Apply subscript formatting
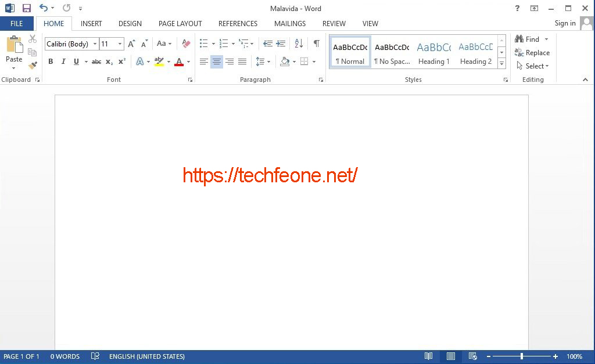The image size is (595, 364). [x=109, y=62]
